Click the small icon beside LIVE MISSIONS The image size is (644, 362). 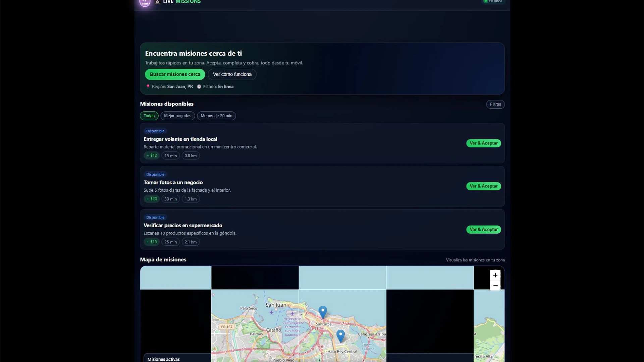157,2
